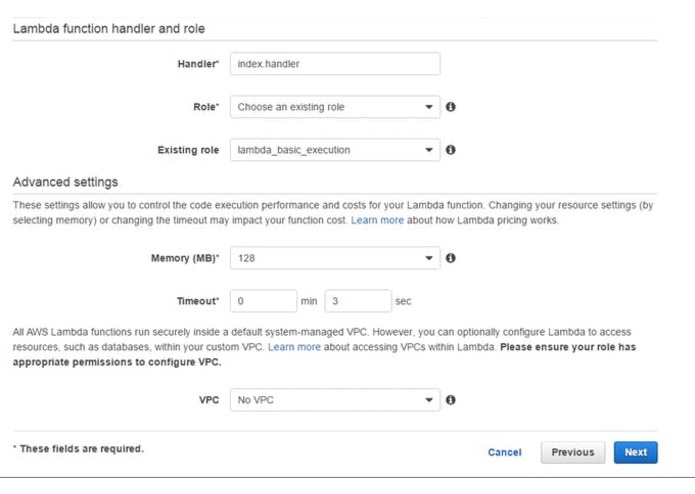695x494 pixels.
Task: Click the Advanced settings heading
Action: [x=65, y=182]
